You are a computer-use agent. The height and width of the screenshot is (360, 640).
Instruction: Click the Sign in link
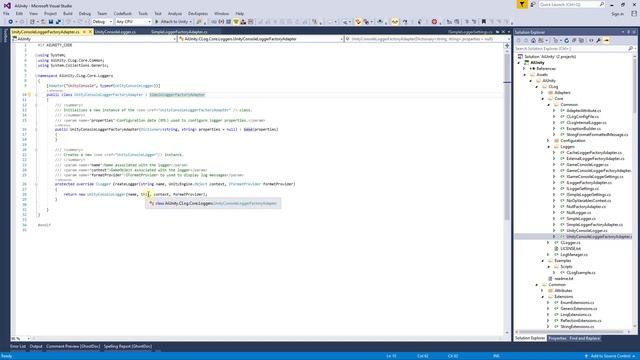(617, 14)
